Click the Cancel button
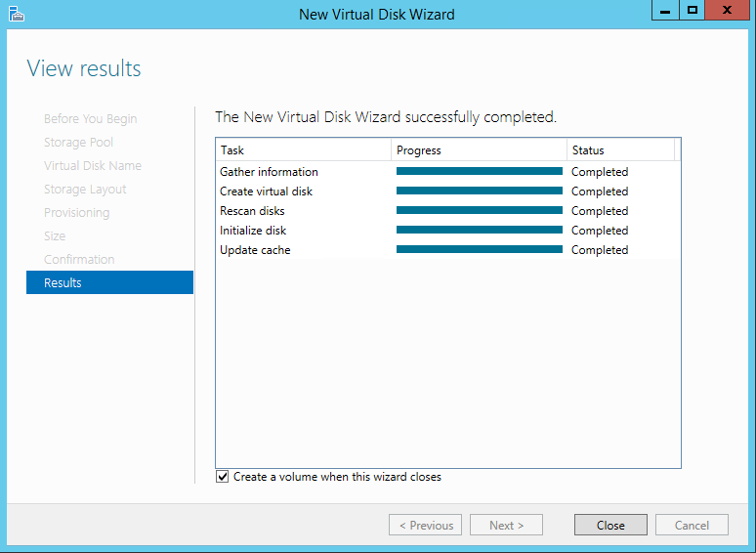Viewport: 756px width, 553px height. tap(692, 525)
